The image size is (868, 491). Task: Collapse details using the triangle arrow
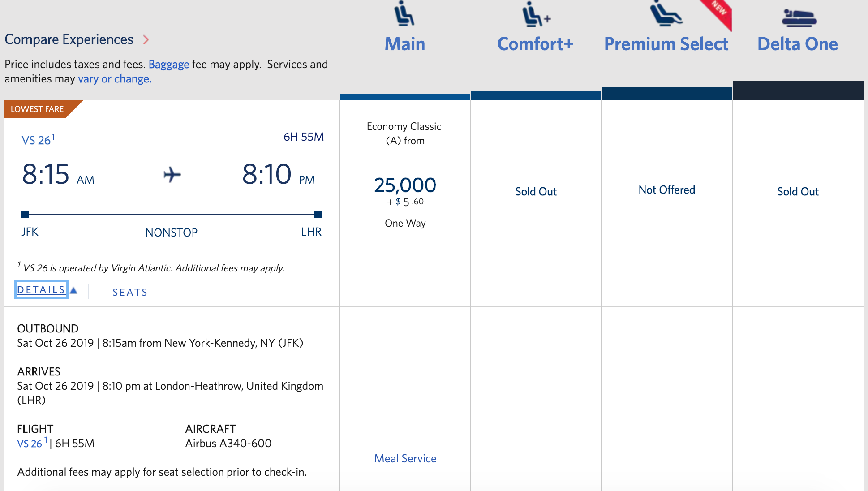pos(74,290)
